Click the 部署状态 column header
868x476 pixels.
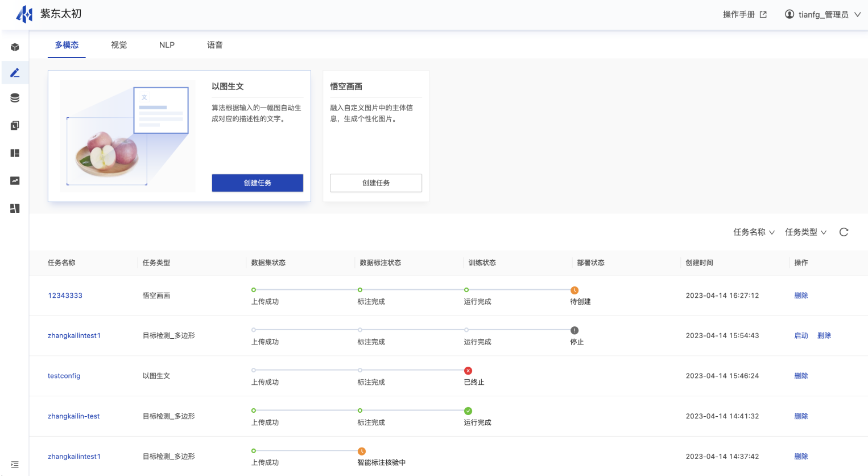click(x=591, y=262)
